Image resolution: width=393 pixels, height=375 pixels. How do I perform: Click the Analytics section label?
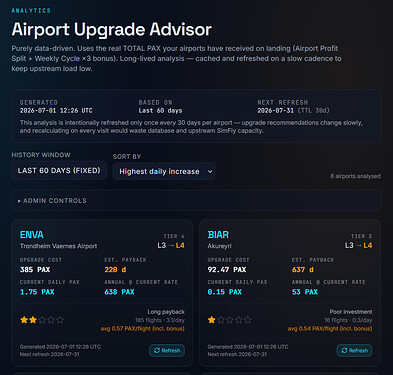coord(31,11)
